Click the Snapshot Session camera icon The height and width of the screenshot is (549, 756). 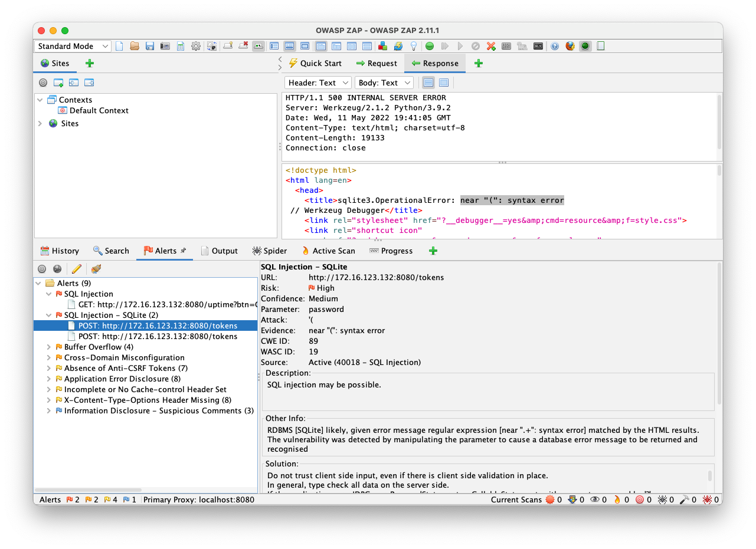[x=165, y=47]
